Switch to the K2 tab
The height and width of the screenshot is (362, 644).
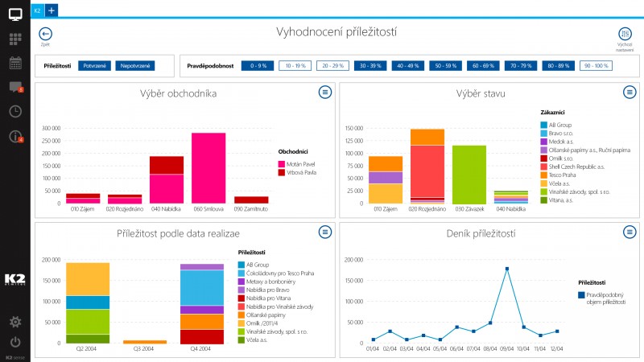click(37, 10)
